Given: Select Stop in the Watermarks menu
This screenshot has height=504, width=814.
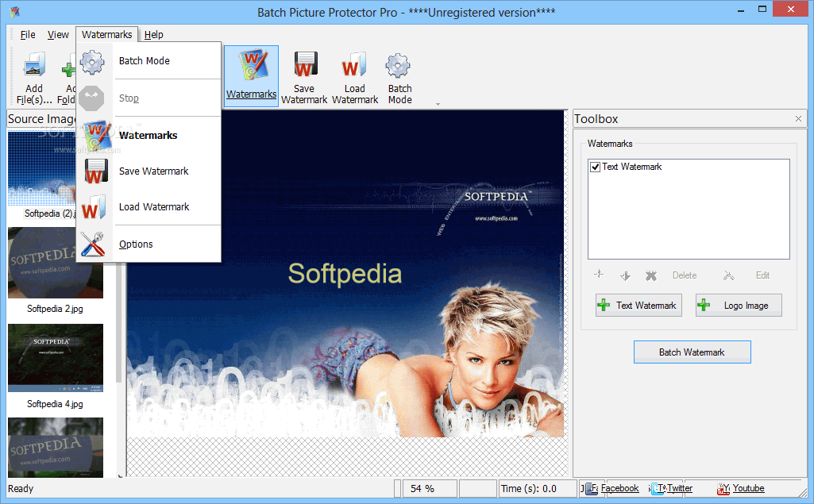Looking at the screenshot, I should click(149, 98).
